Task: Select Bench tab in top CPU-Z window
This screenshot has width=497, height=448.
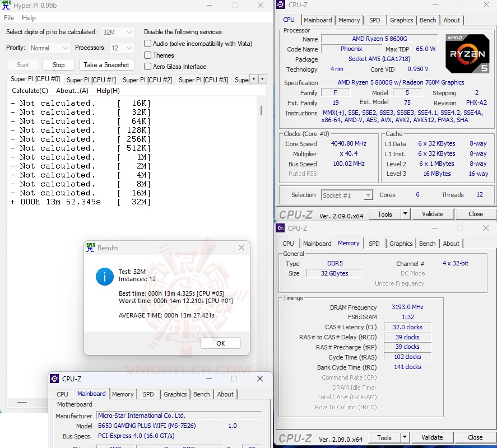Action: click(428, 20)
